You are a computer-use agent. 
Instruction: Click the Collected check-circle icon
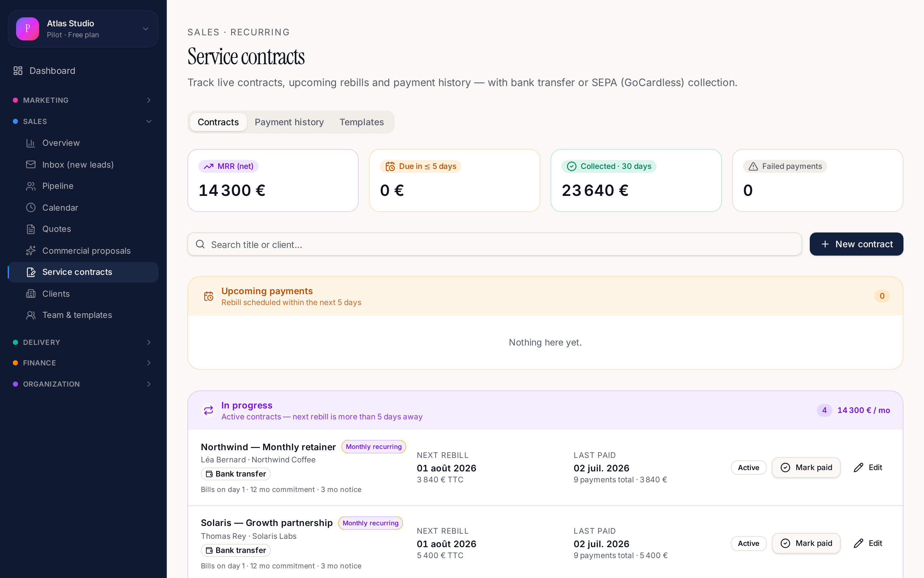pos(572,166)
